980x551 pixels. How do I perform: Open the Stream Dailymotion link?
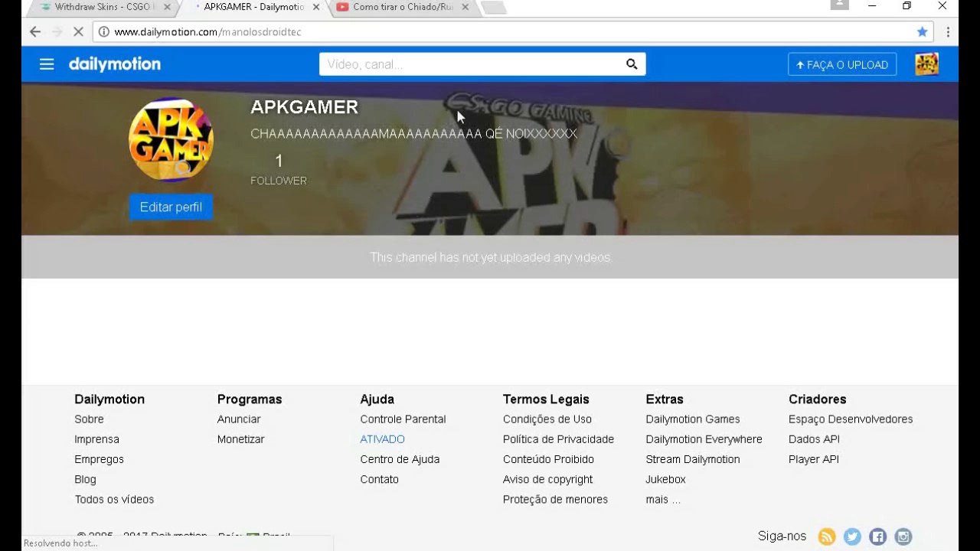coord(693,459)
